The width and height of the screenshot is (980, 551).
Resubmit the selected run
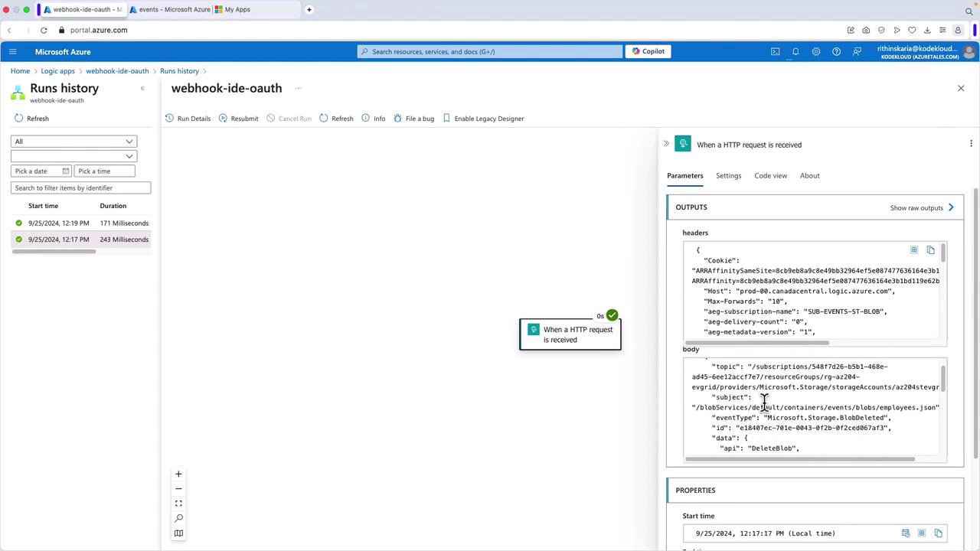pyautogui.click(x=238, y=119)
